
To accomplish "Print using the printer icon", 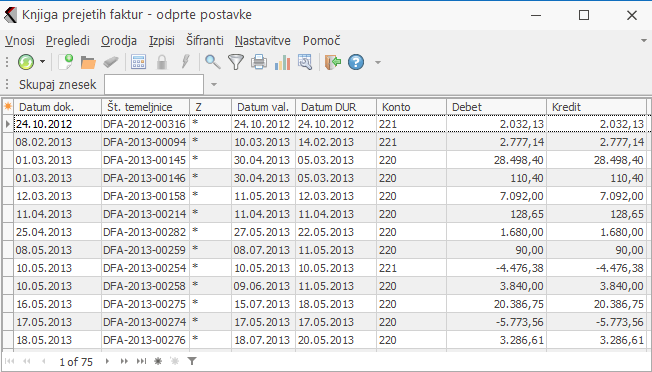I will tap(259, 62).
